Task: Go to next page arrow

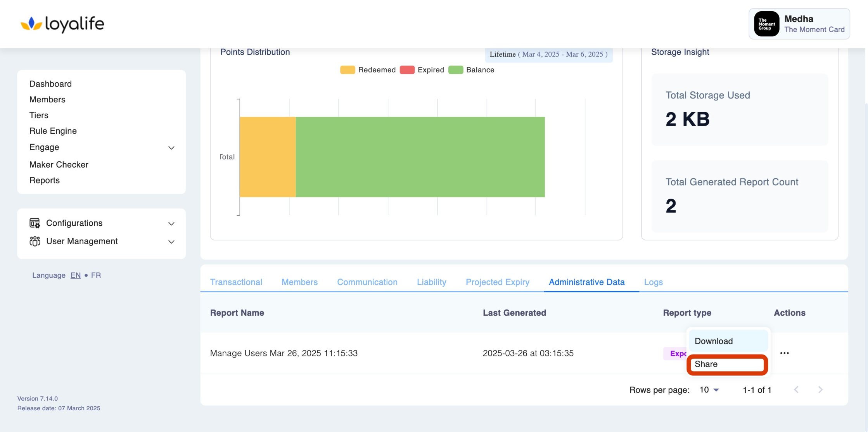Action: 820,390
